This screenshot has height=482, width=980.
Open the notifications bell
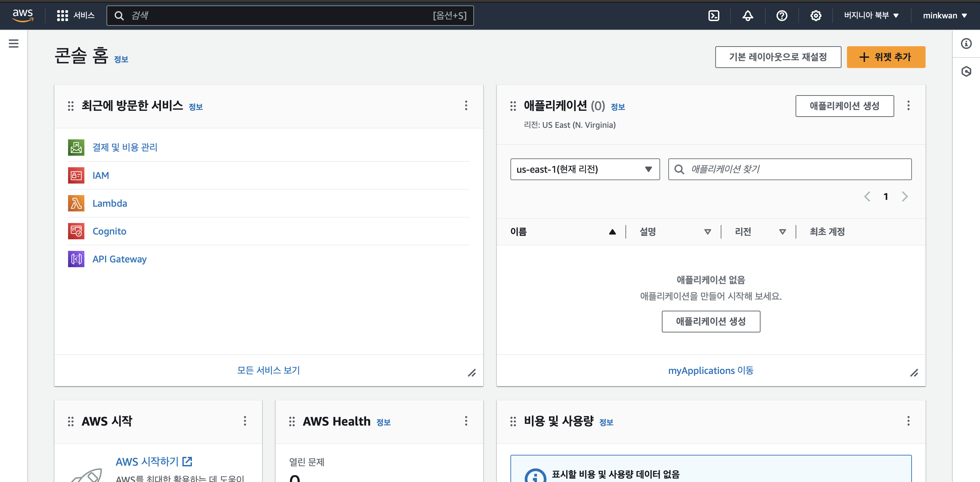pyautogui.click(x=748, y=16)
